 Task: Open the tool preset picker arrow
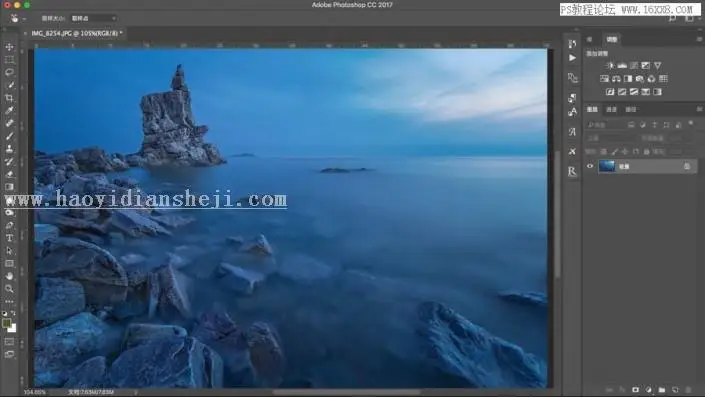[x=24, y=19]
